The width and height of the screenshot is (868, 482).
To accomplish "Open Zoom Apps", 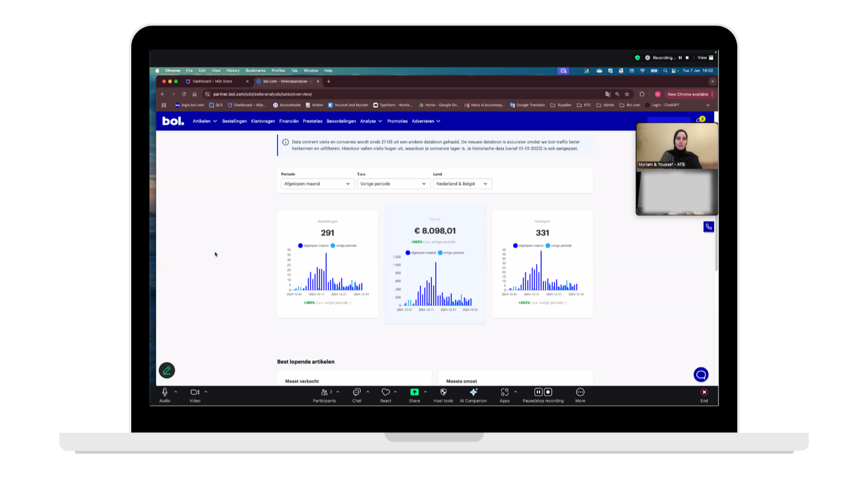I will click(505, 395).
